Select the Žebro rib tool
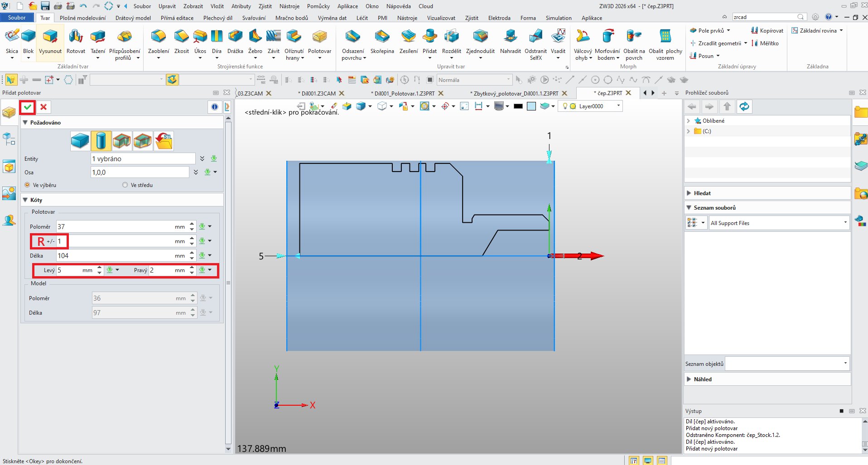The image size is (868, 465). tap(255, 42)
